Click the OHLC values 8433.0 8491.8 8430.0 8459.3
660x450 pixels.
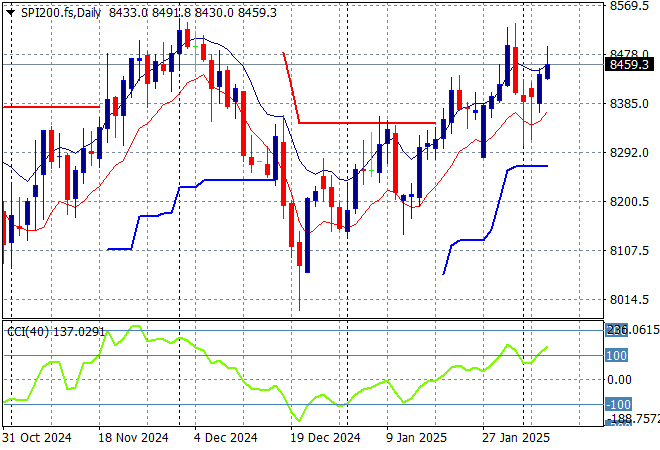coord(193,13)
